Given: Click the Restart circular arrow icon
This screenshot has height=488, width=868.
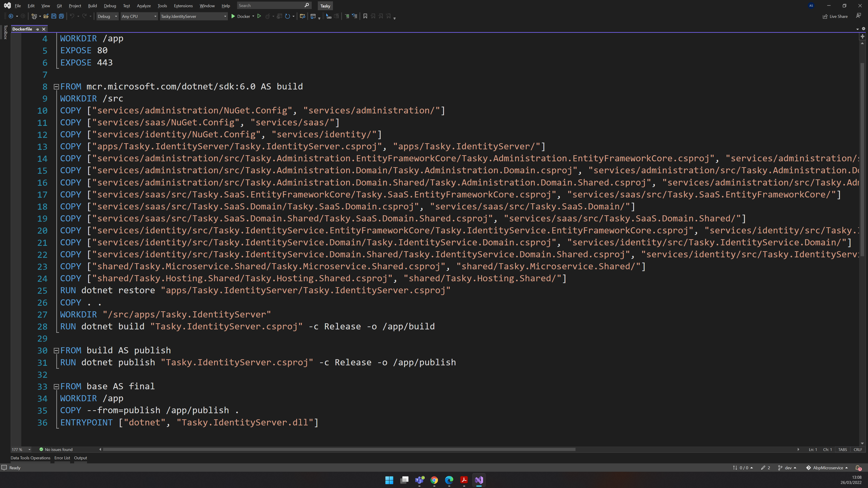Looking at the screenshot, I should (287, 16).
